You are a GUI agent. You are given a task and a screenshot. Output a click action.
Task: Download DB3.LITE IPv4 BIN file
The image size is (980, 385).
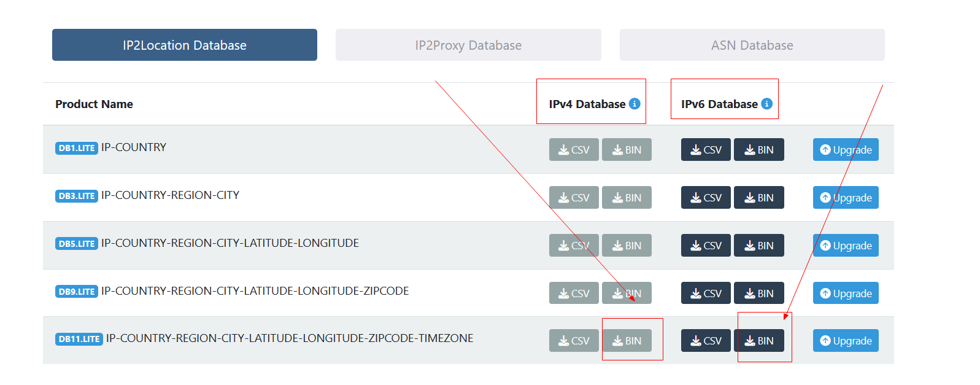click(627, 198)
